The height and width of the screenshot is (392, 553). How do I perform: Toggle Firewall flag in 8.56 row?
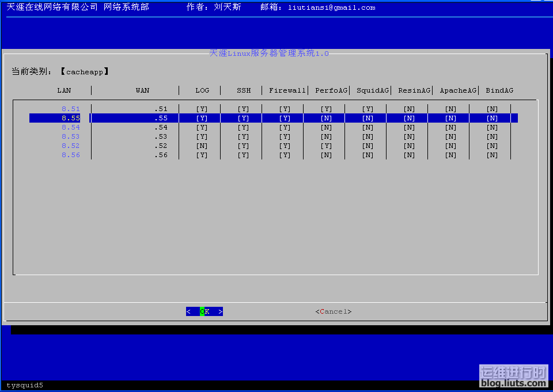point(285,155)
